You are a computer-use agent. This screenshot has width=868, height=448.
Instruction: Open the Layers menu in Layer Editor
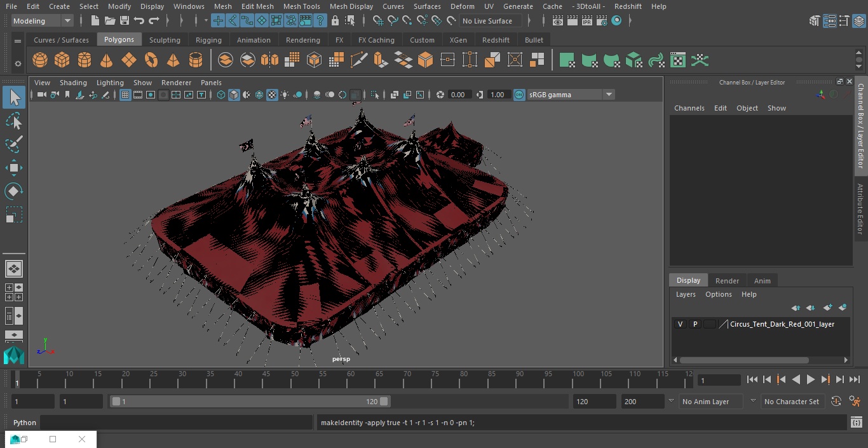click(x=686, y=294)
